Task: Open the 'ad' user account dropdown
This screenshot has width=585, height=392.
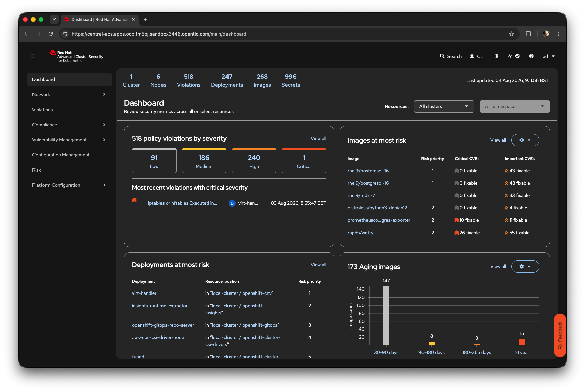Action: (x=548, y=56)
